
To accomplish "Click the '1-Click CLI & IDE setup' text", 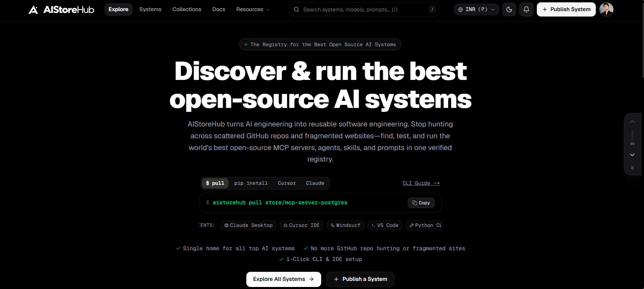I will click(324, 259).
